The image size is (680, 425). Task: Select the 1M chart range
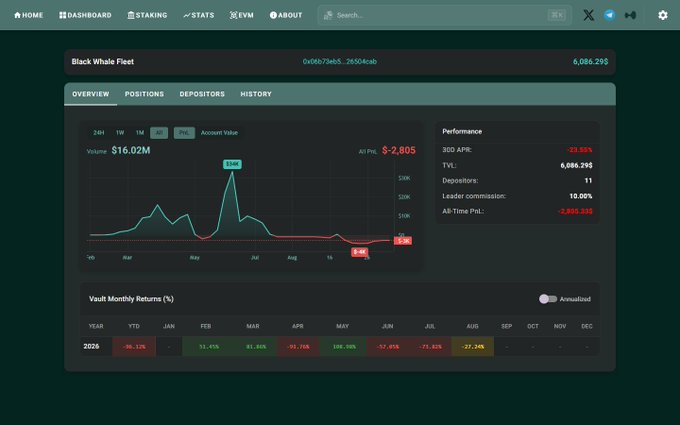pyautogui.click(x=140, y=133)
